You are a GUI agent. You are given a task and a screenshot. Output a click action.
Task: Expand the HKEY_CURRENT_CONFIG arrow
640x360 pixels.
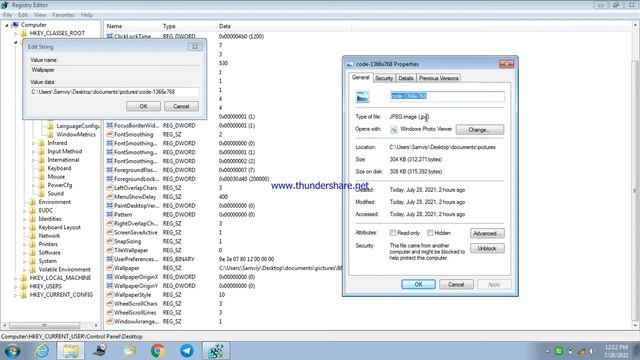16,295
